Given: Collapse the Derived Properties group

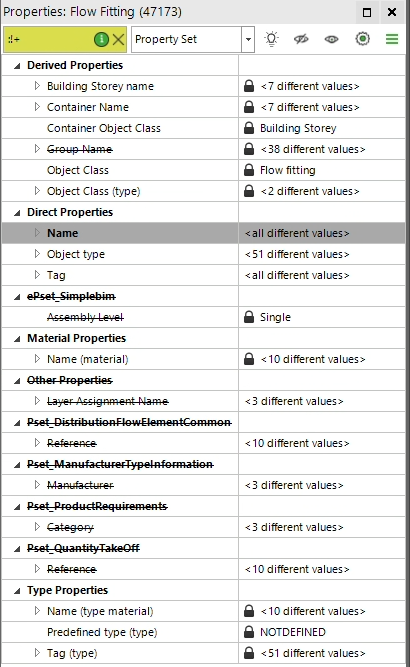Looking at the screenshot, I should 17,66.
